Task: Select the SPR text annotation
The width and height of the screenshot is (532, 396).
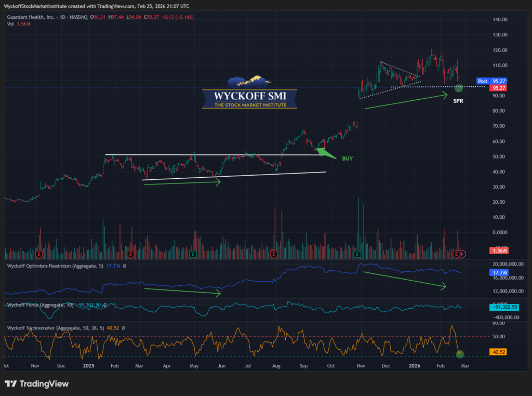Action: [458, 101]
